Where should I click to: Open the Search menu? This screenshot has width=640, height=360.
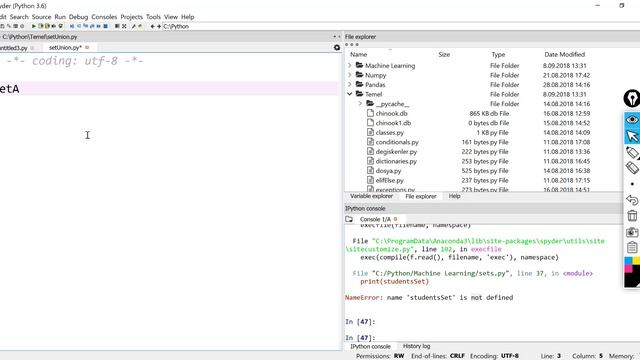[19, 17]
